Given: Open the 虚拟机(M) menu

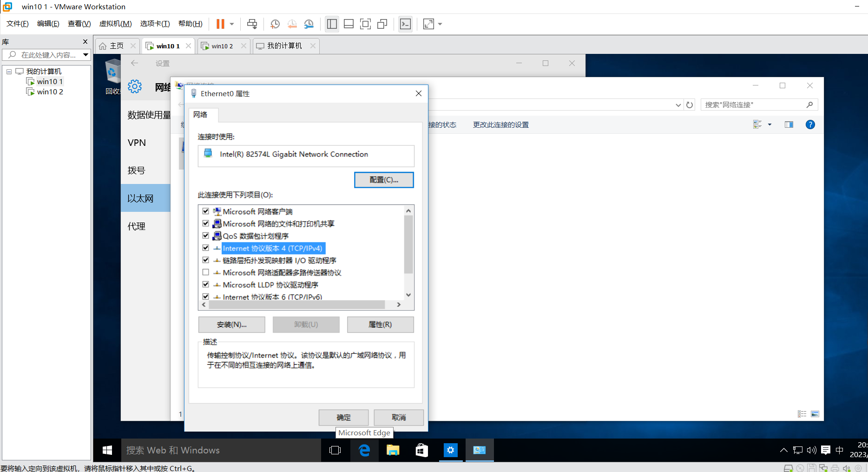Looking at the screenshot, I should click(x=115, y=24).
